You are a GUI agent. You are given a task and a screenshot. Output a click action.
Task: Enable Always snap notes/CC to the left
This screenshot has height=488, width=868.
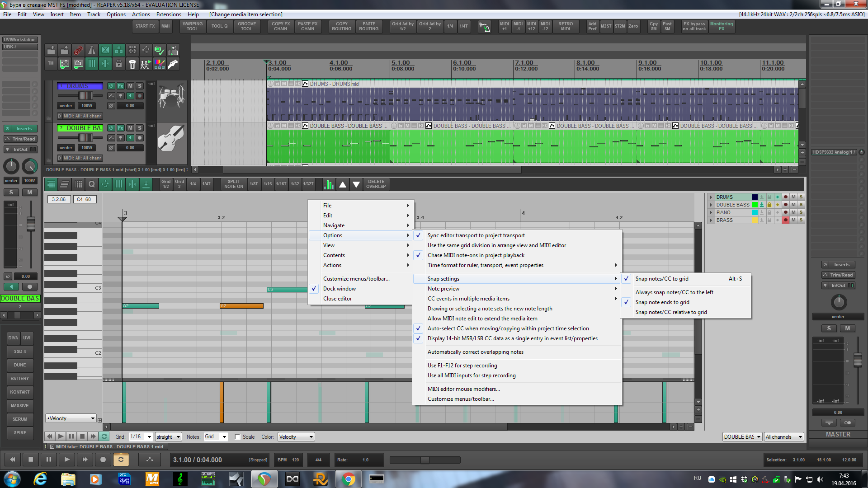(x=674, y=292)
